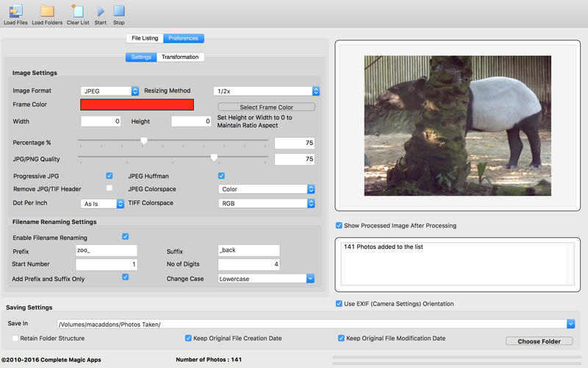This screenshot has height=368, width=588.
Task: Click the red Frame Color swatch
Action: click(137, 105)
